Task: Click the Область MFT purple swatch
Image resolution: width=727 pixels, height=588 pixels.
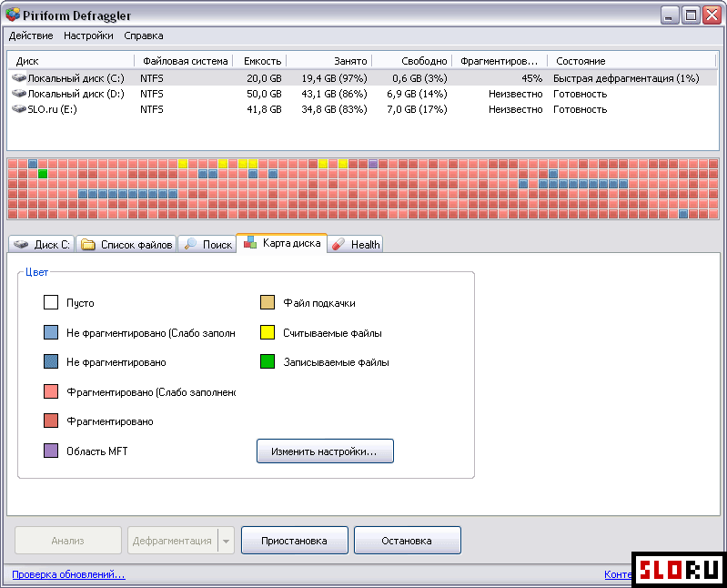Action: [51, 451]
